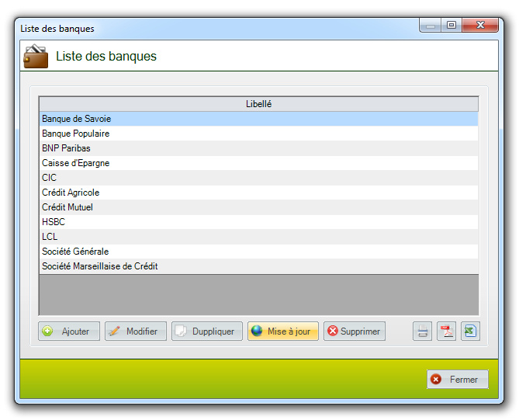Click the Fermer button
This screenshot has height=420, width=519.
click(458, 380)
